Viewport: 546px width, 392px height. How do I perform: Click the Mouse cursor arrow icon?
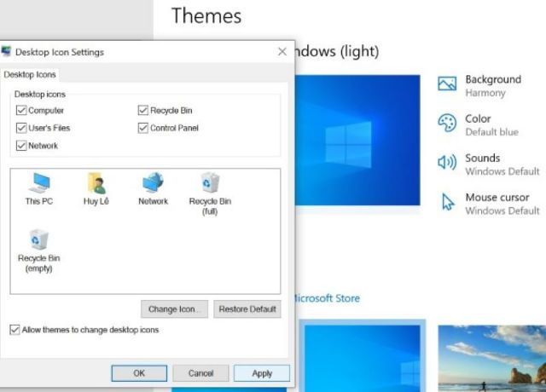point(447,202)
